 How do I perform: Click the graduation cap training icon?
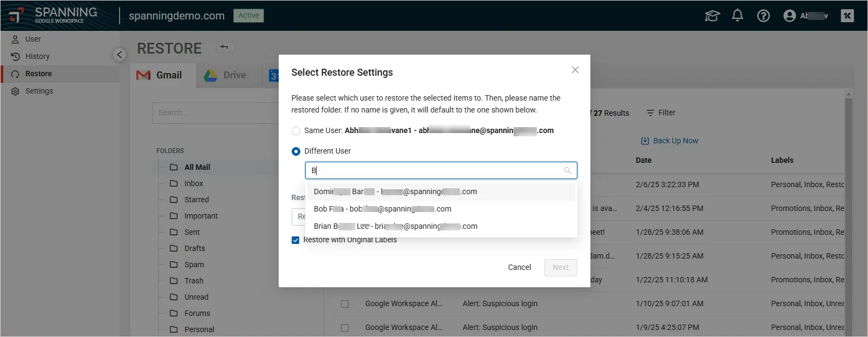(x=712, y=16)
